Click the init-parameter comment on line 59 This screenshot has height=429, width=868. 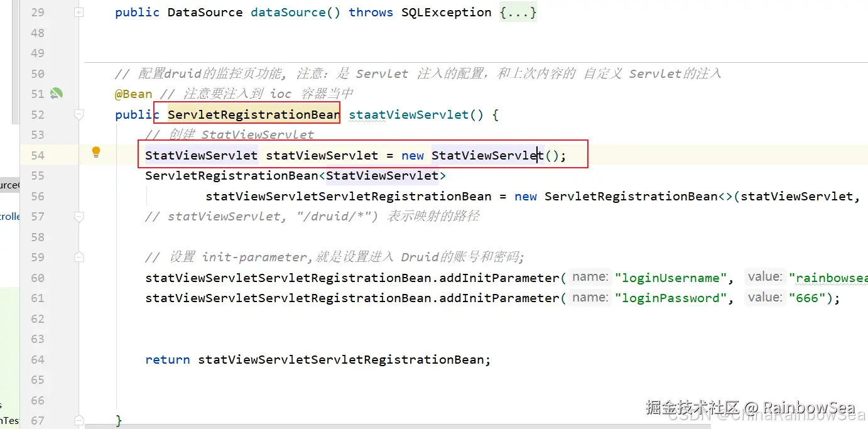coord(334,257)
